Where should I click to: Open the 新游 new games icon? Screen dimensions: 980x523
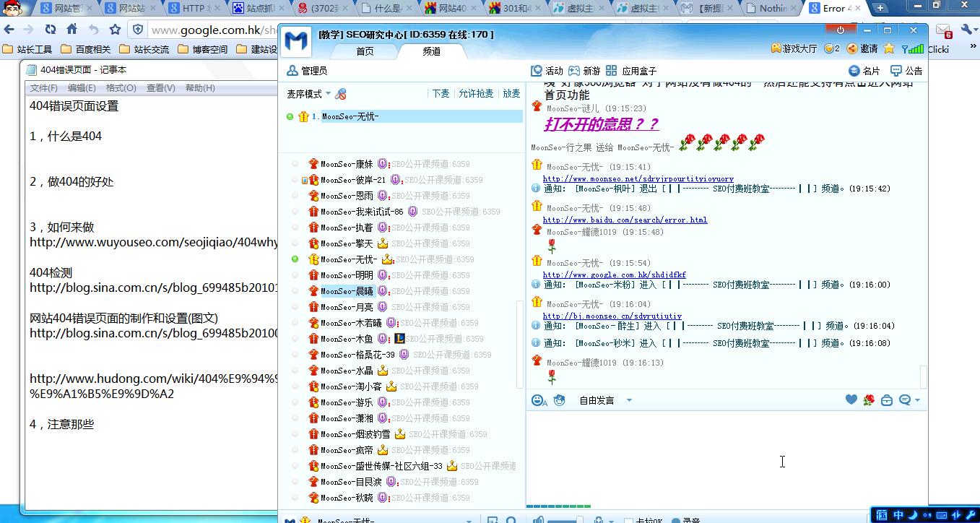point(574,71)
